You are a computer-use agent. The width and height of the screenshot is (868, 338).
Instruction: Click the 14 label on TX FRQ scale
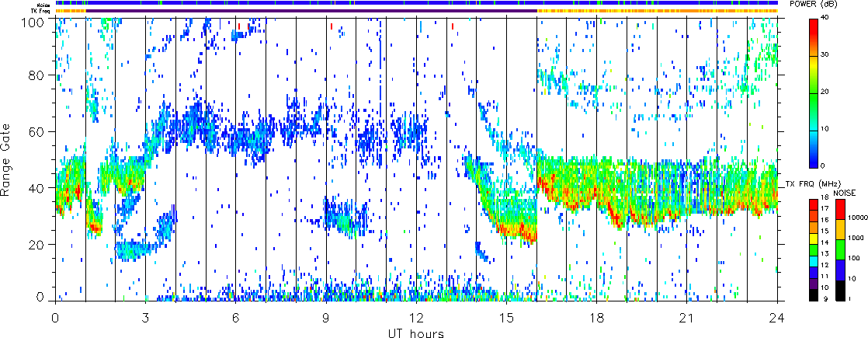point(825,242)
